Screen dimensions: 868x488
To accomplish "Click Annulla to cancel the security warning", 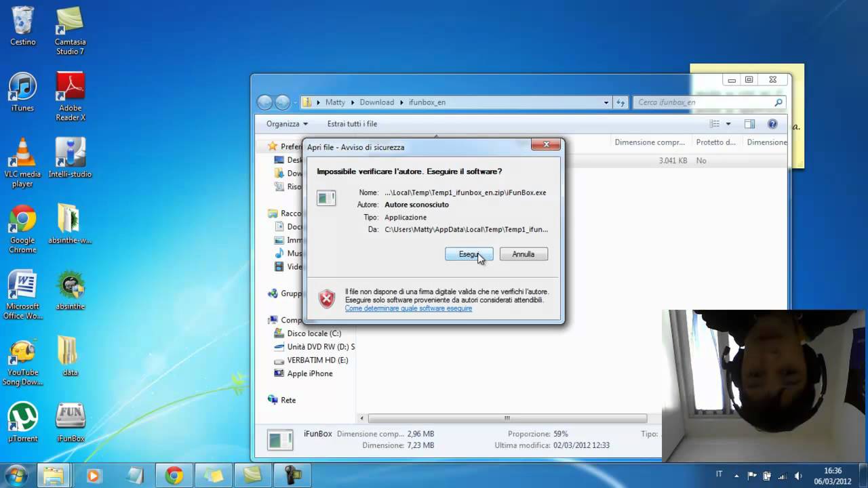I will tap(524, 254).
